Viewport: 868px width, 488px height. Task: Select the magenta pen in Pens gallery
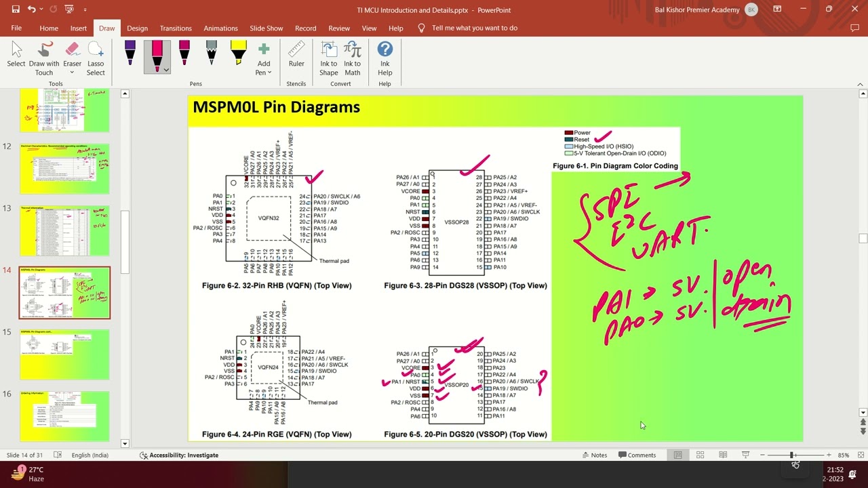[184, 54]
